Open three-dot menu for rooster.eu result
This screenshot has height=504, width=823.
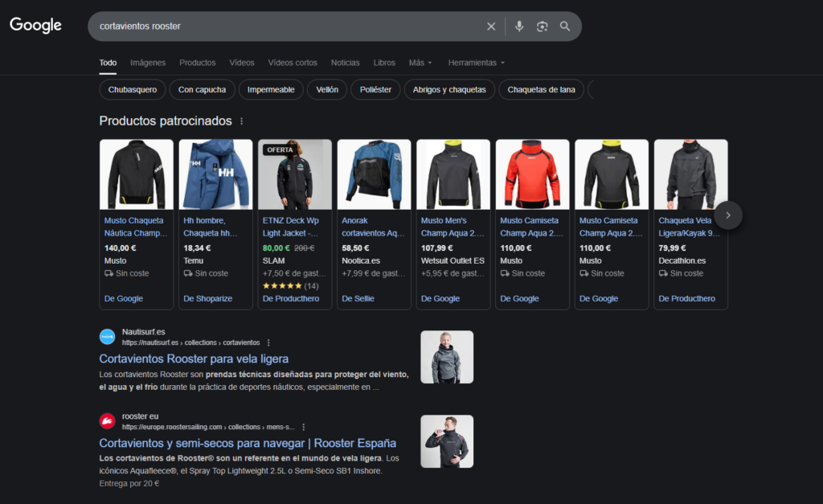pyautogui.click(x=303, y=427)
